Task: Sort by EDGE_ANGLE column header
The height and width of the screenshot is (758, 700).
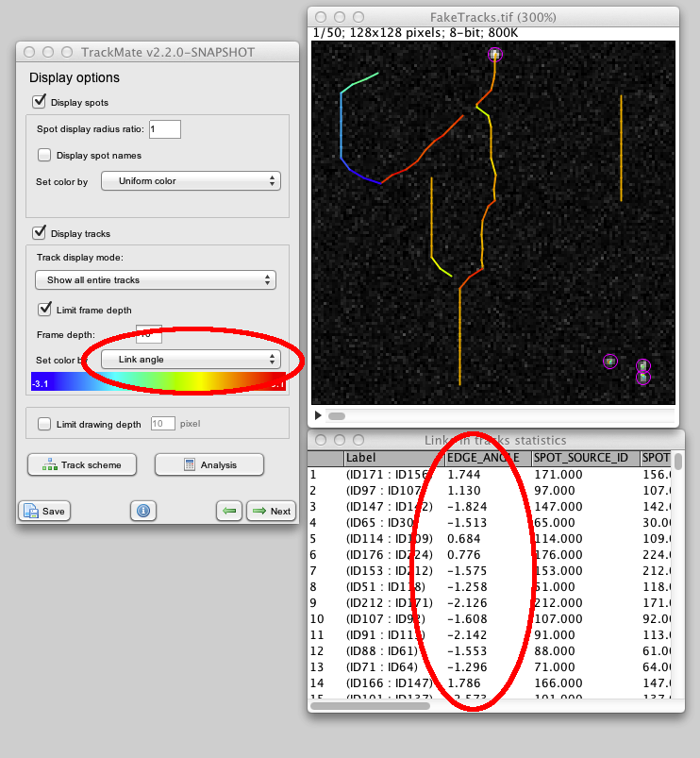Action: pos(488,458)
